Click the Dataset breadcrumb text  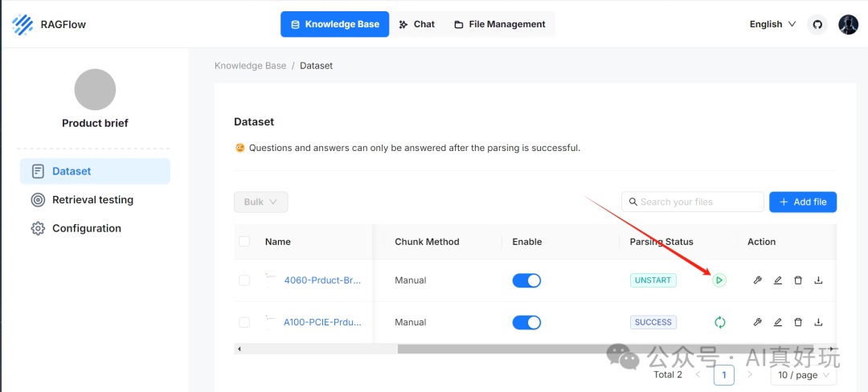coord(316,66)
